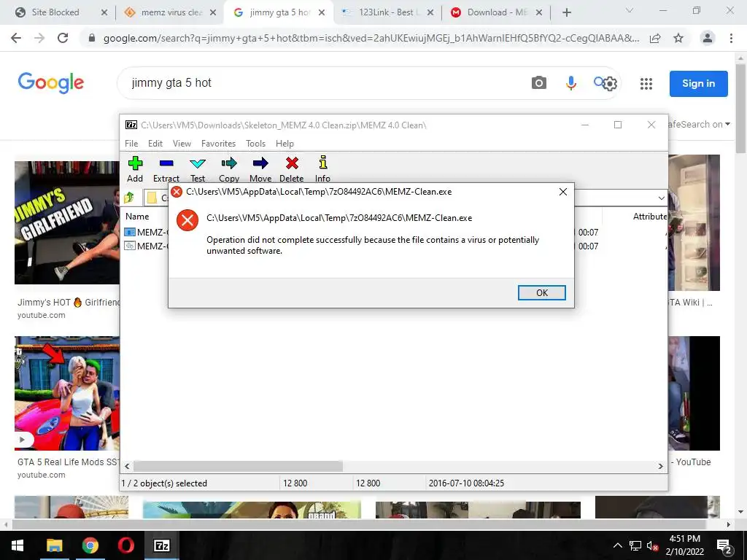Click the Opera taskbar icon
This screenshot has height=560, width=747.
pyautogui.click(x=125, y=545)
